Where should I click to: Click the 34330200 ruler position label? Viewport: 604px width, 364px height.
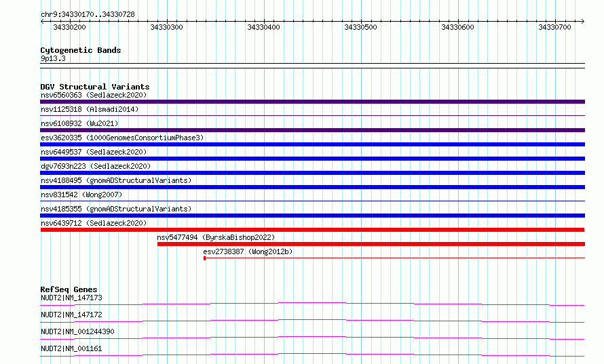click(69, 27)
